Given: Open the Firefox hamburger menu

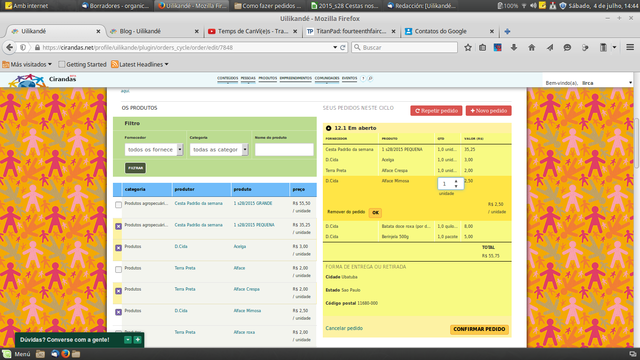Looking at the screenshot, I should (630, 47).
